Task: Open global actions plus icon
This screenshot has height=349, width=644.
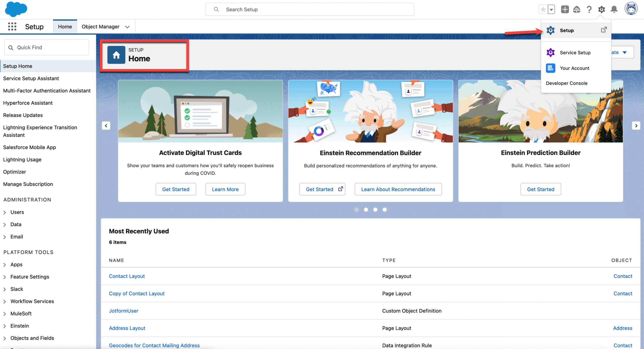Action: [565, 10]
